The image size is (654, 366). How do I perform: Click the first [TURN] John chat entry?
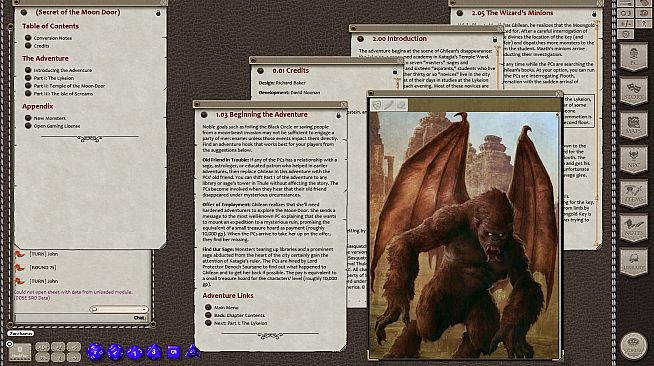pos(43,254)
